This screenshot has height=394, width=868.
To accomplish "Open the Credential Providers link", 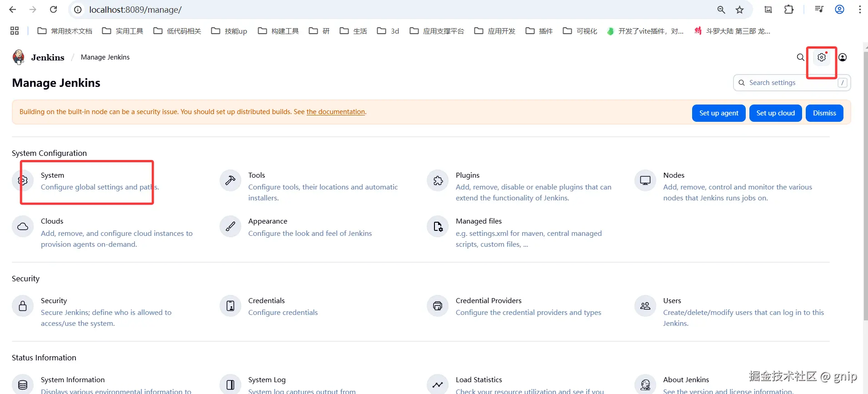I will 489,301.
